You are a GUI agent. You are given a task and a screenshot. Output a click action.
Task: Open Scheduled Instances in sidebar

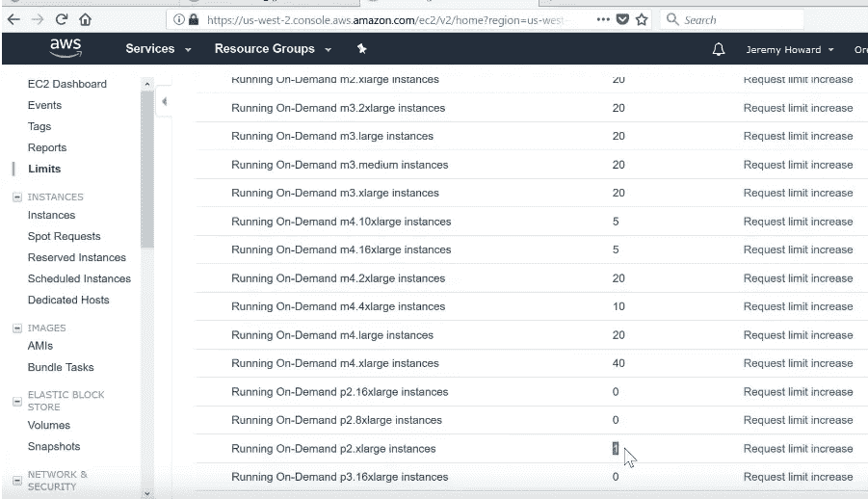(x=79, y=278)
